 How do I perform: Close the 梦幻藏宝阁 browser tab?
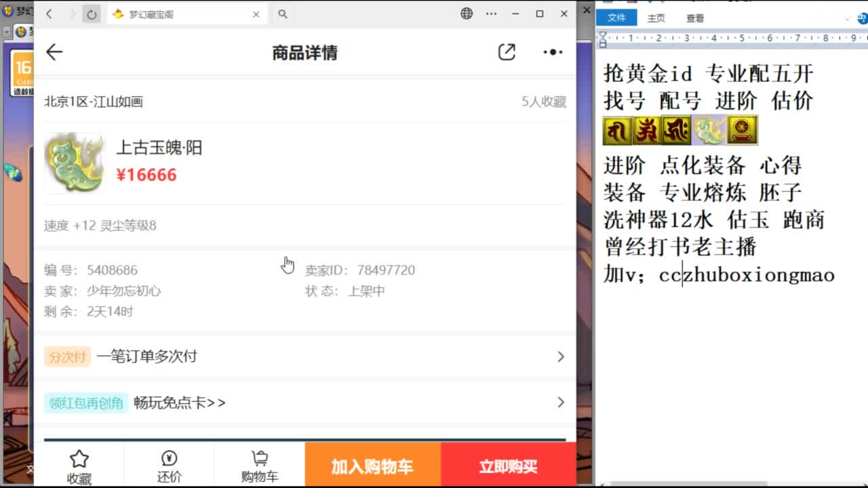click(x=256, y=14)
